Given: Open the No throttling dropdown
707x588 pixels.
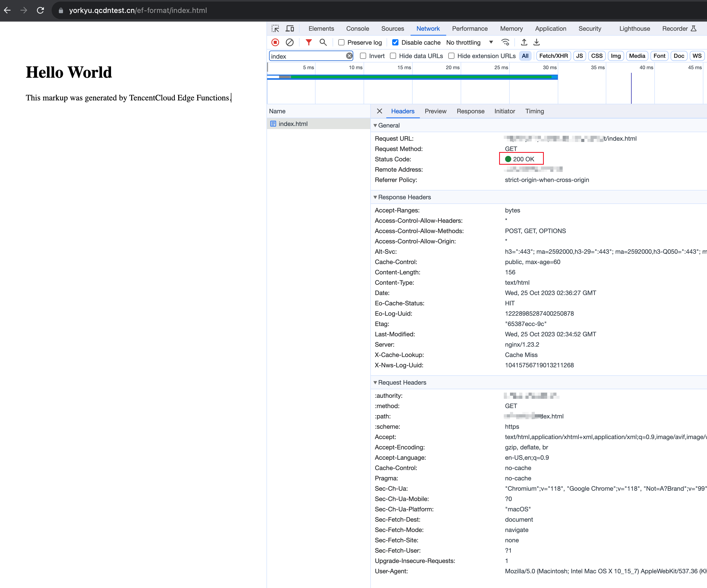Looking at the screenshot, I should pos(469,42).
